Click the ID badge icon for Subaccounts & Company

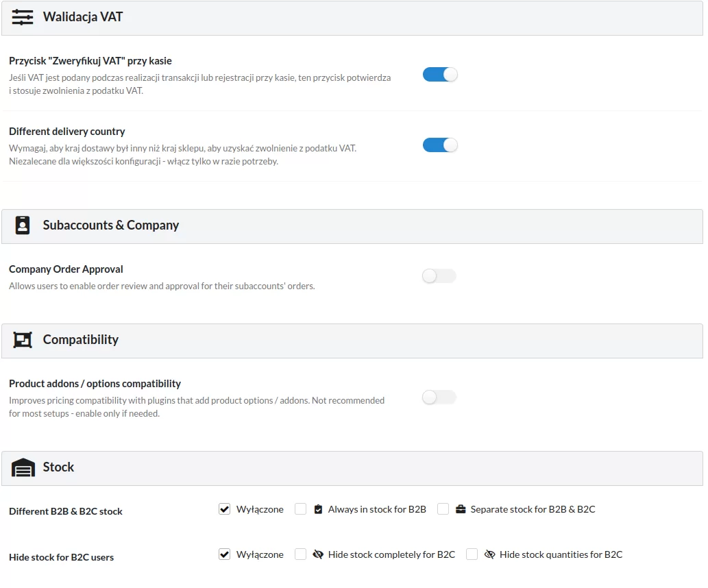23,225
